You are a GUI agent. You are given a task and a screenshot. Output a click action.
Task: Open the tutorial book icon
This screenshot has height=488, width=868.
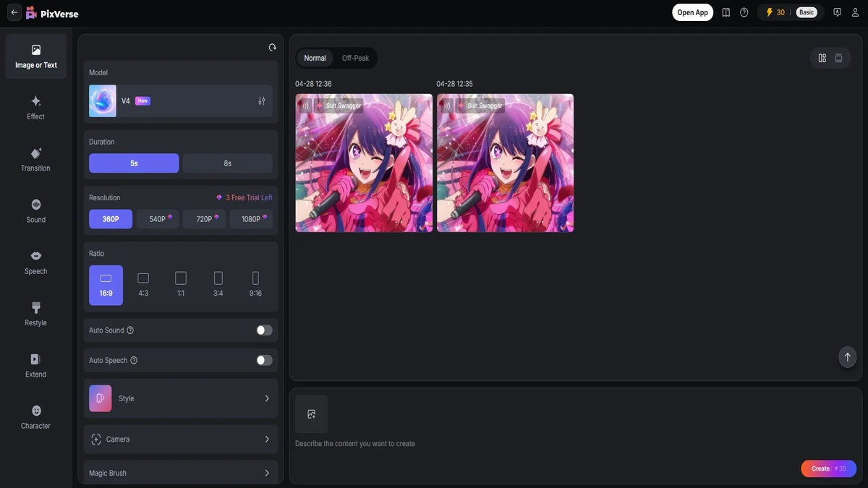pos(726,12)
